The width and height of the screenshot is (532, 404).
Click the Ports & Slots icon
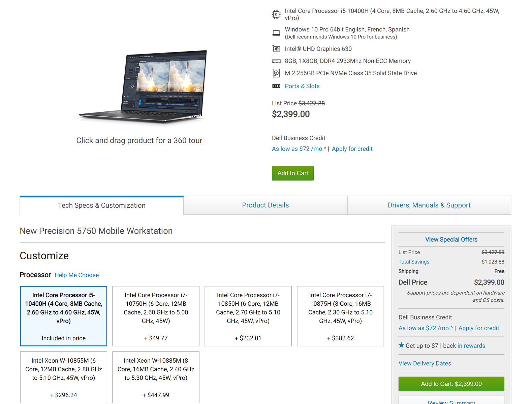(x=276, y=86)
